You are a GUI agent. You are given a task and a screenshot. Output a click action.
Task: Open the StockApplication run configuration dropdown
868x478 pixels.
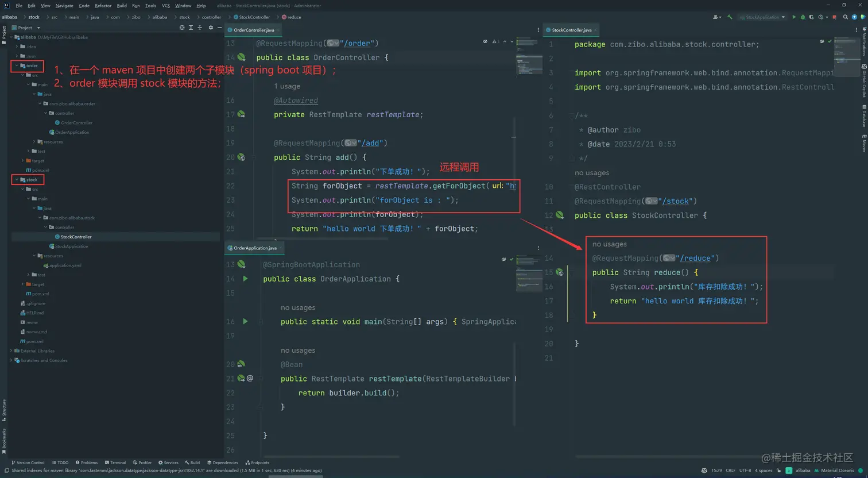[x=762, y=17]
